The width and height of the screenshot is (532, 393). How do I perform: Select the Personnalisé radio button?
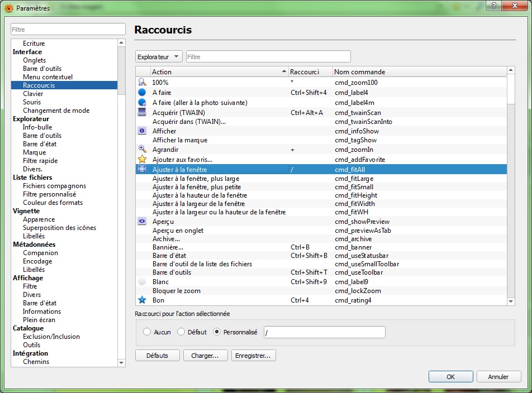[x=217, y=332]
